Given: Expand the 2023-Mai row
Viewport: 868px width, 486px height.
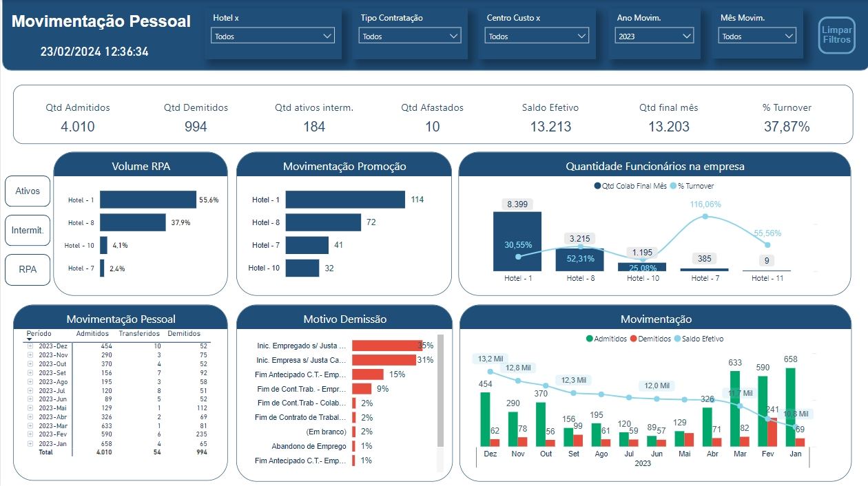Looking at the screenshot, I should [30, 408].
